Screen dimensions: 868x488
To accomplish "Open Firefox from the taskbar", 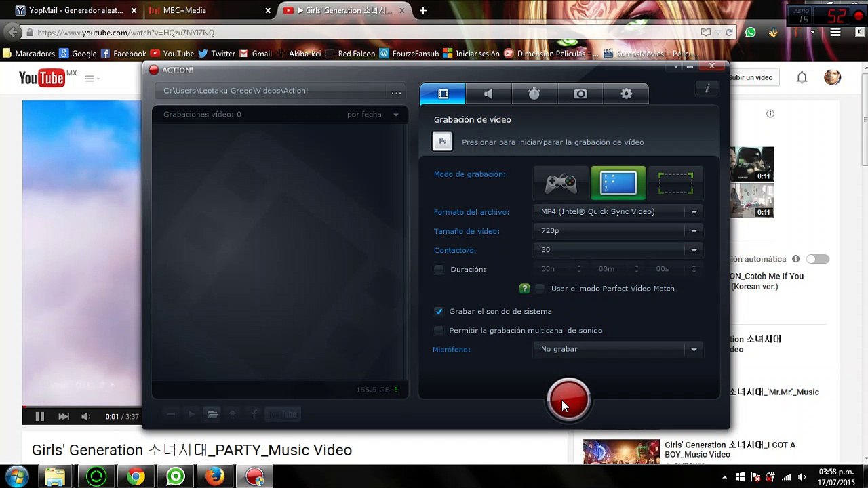I will [215, 477].
